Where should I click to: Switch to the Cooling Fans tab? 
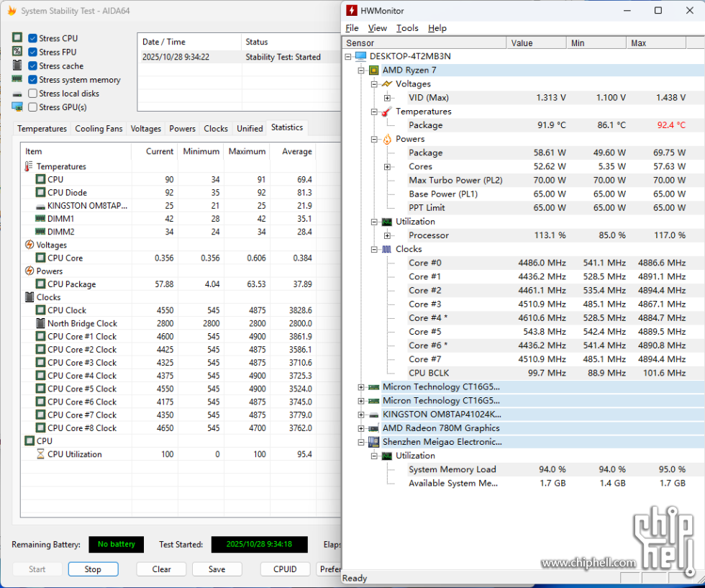tap(99, 129)
